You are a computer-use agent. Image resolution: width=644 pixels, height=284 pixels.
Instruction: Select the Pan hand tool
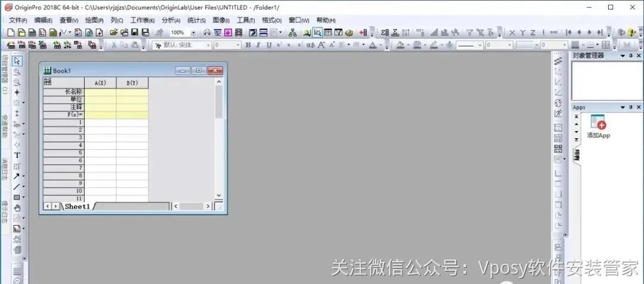click(17, 208)
